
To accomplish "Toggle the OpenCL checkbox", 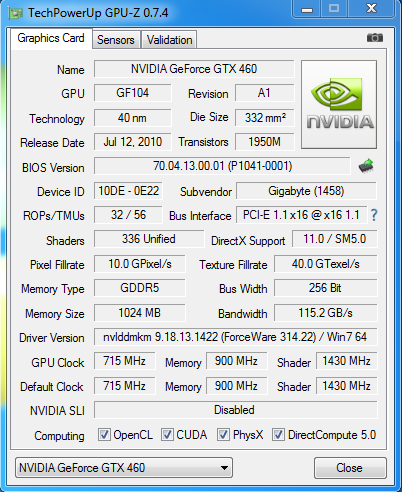I will [104, 435].
